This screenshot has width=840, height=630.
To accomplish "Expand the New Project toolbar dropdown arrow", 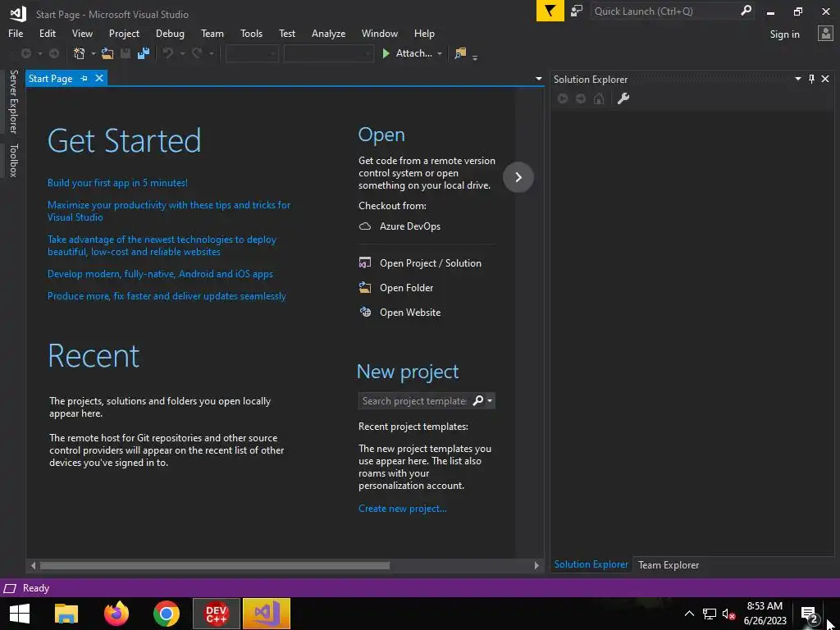I will click(94, 53).
